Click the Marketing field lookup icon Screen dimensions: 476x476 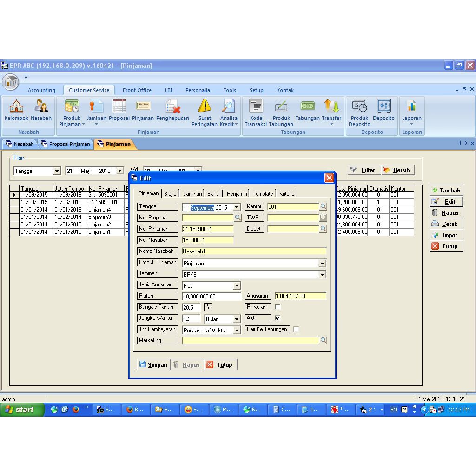[x=323, y=341]
